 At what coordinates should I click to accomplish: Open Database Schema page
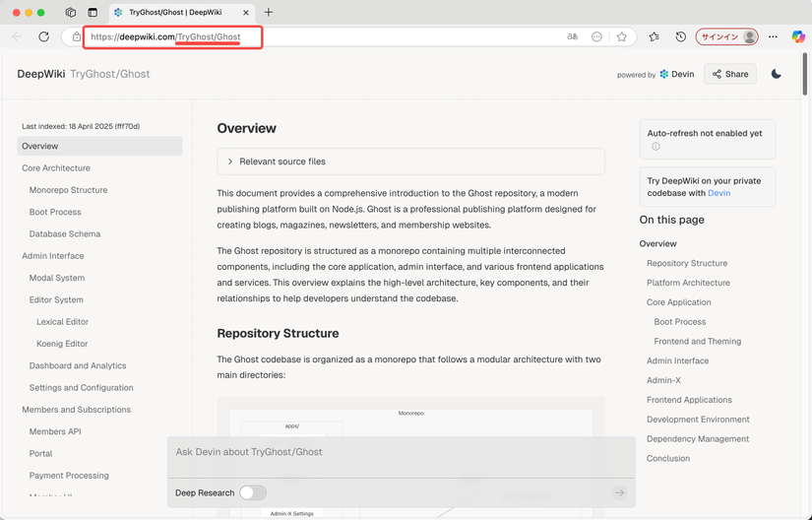point(65,234)
